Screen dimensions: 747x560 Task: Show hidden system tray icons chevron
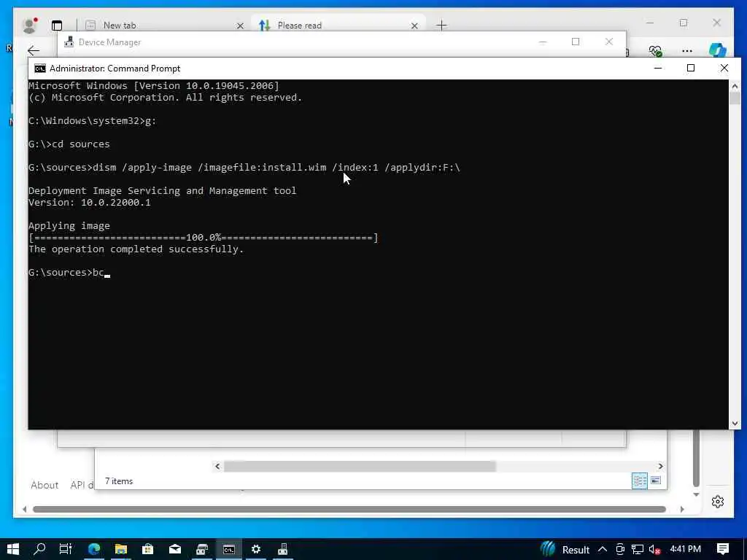tap(602, 550)
